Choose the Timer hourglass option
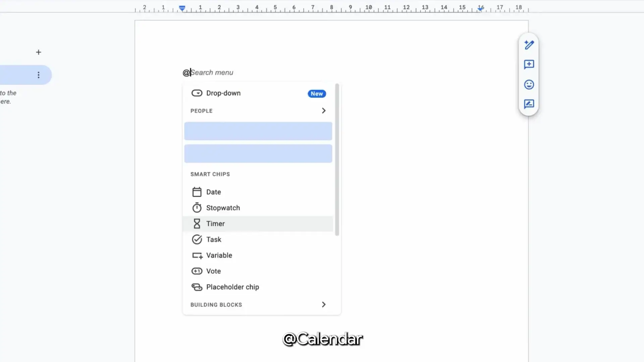Screen dimensions: 644x362 click(215, 224)
